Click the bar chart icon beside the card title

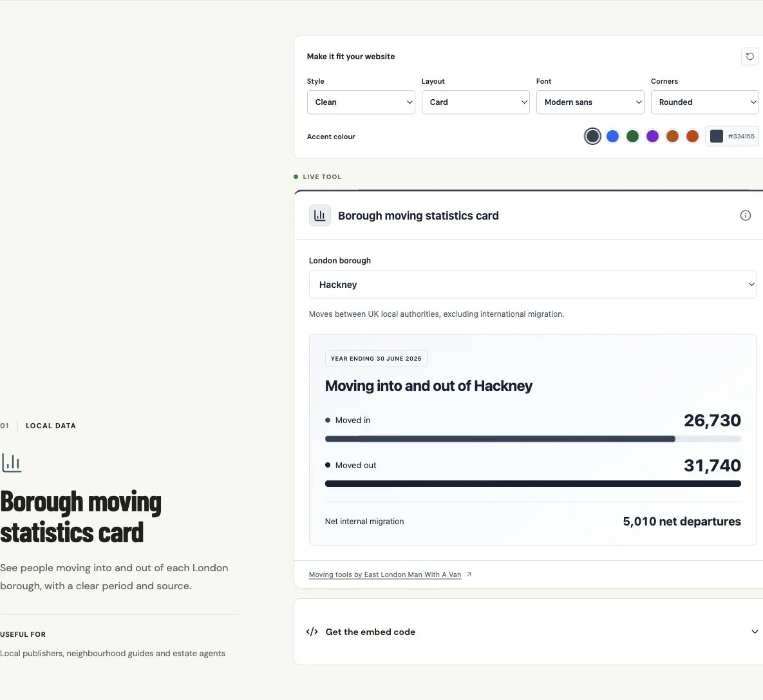click(x=320, y=215)
